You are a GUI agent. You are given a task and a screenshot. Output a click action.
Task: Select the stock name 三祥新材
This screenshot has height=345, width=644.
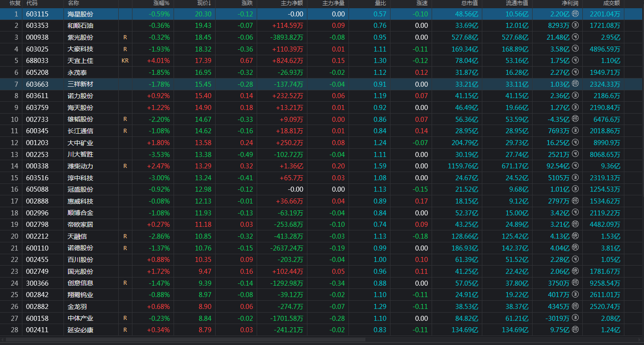click(x=80, y=84)
